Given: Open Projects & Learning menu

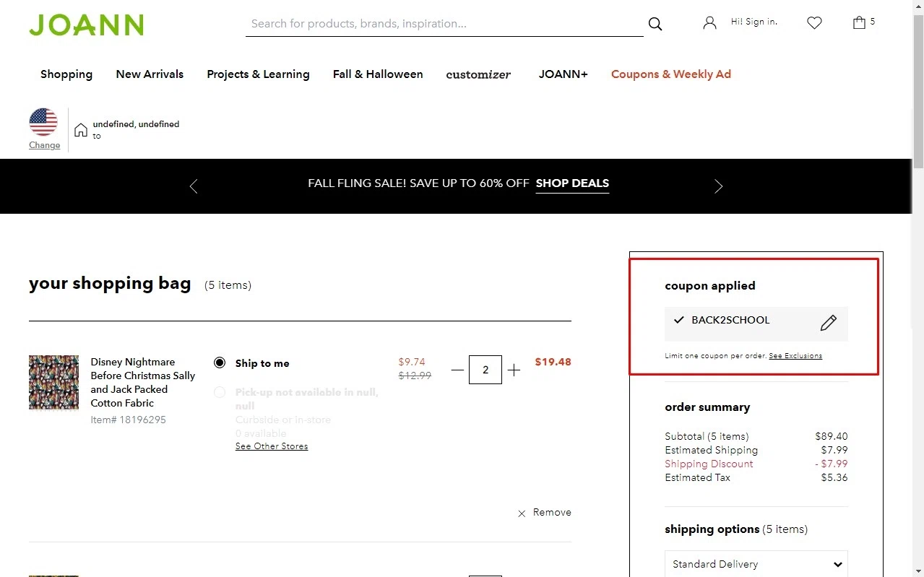Looking at the screenshot, I should (258, 74).
